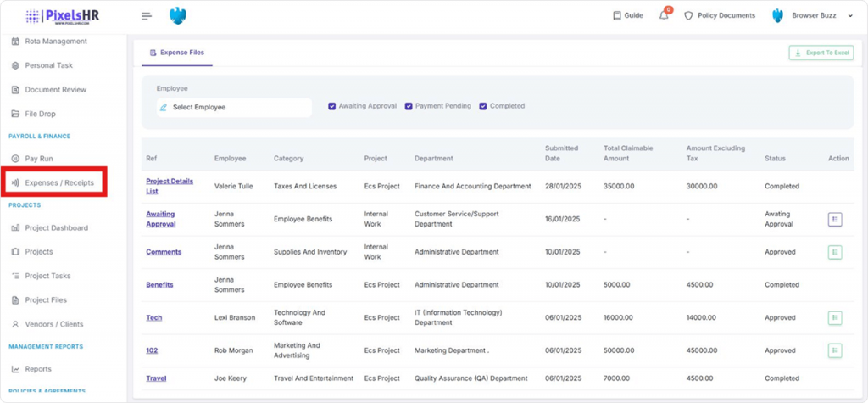The height and width of the screenshot is (403, 868).
Task: Click the Policy Documents shield icon
Action: click(688, 16)
